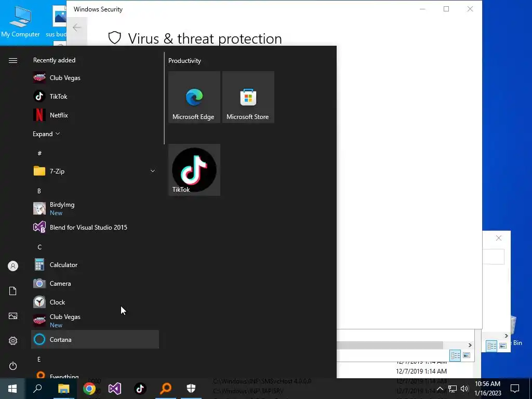Image resolution: width=532 pixels, height=399 pixels.
Task: Select details view button in background window
Action: [455, 355]
